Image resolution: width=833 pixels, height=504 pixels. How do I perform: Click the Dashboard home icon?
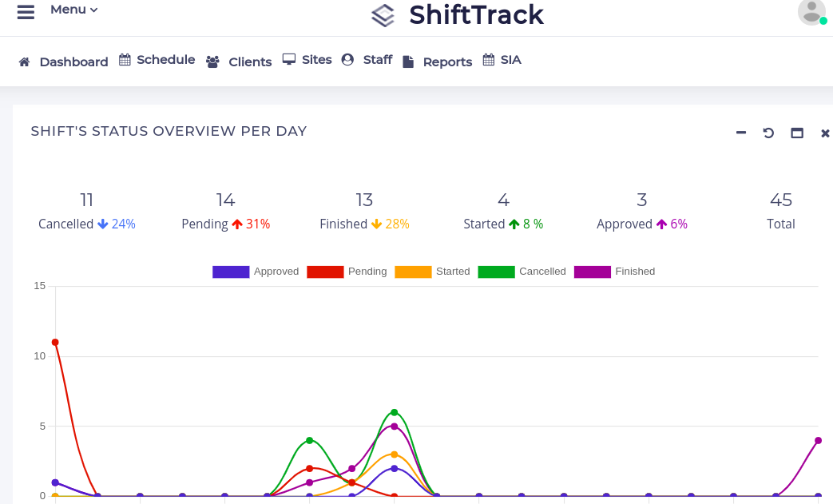(24, 62)
